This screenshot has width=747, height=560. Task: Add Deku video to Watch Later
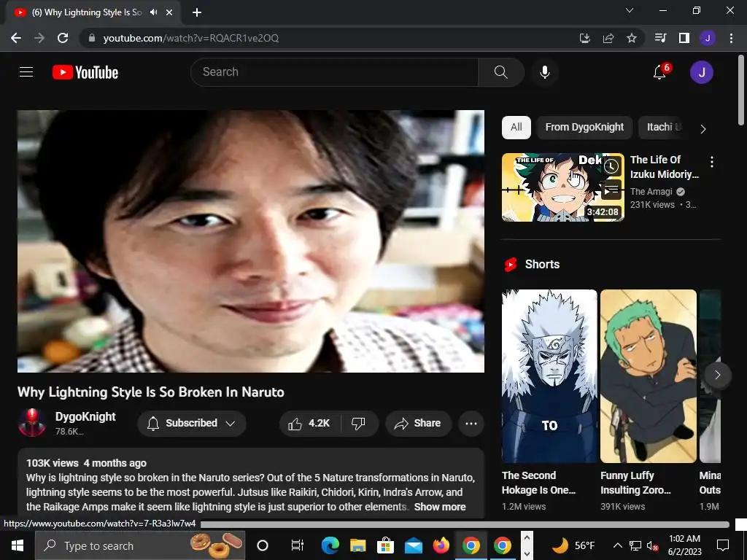(612, 166)
